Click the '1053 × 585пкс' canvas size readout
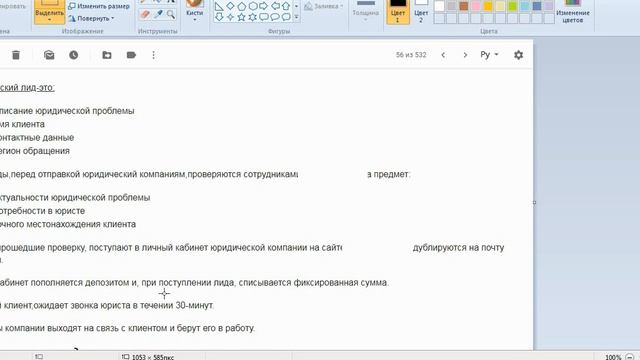640x360 pixels. point(153,357)
